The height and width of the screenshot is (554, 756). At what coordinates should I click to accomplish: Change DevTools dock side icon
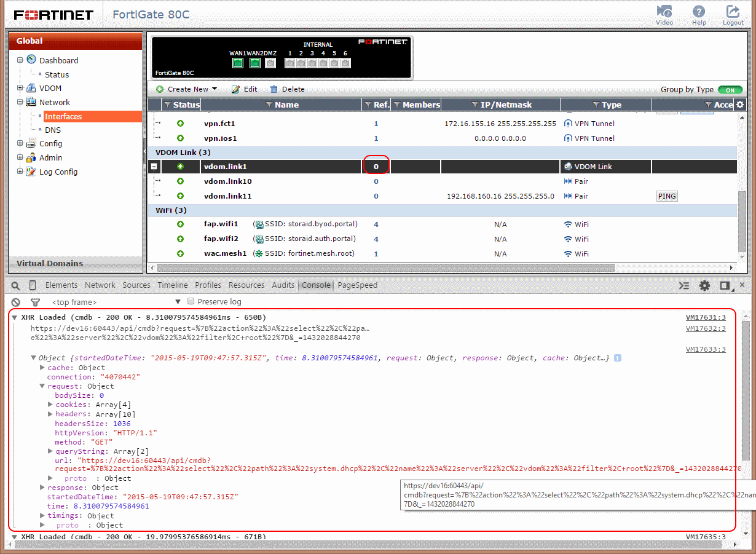[725, 285]
